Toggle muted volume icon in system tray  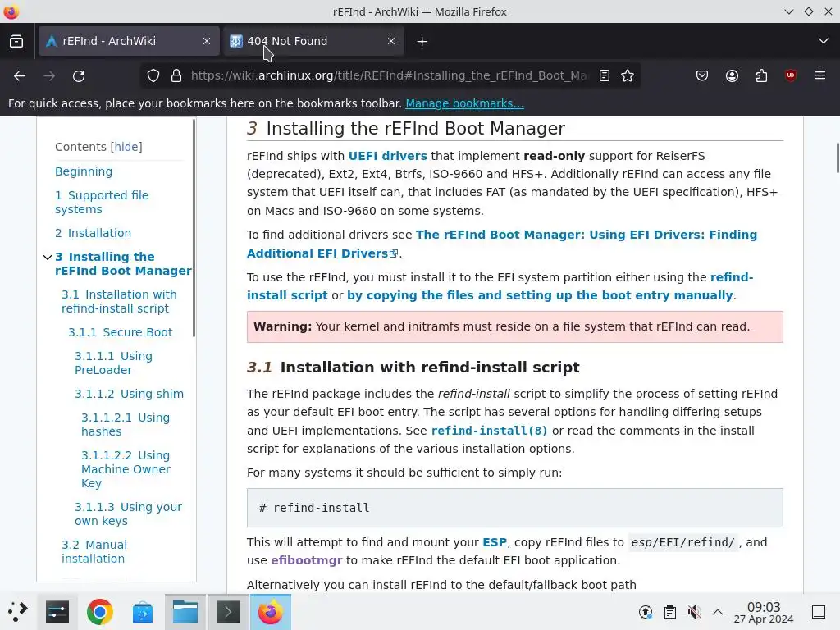pyautogui.click(x=694, y=612)
